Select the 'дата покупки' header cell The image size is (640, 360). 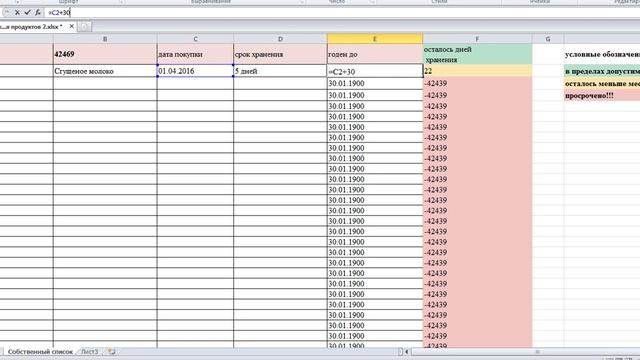195,54
